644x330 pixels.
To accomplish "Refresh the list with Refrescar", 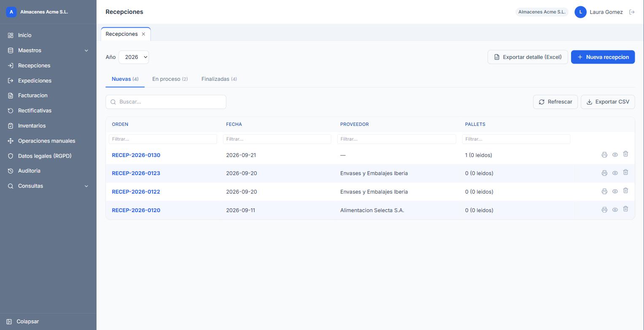I will point(555,102).
